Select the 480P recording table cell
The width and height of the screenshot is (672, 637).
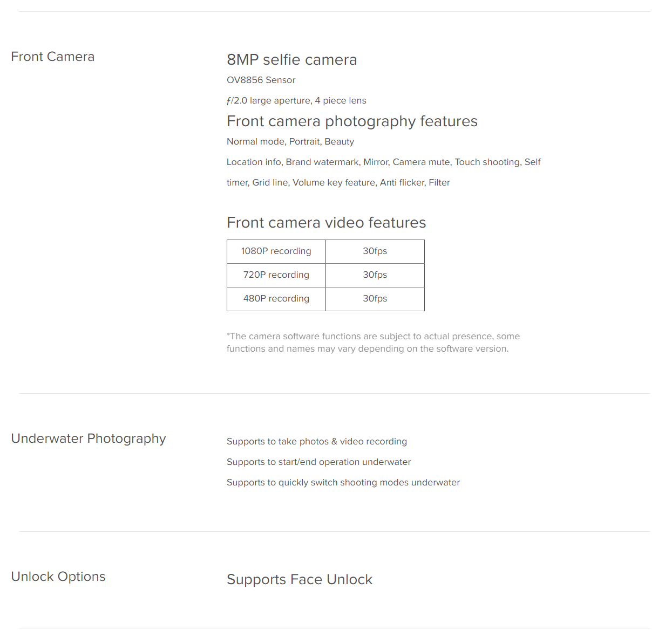click(x=276, y=299)
